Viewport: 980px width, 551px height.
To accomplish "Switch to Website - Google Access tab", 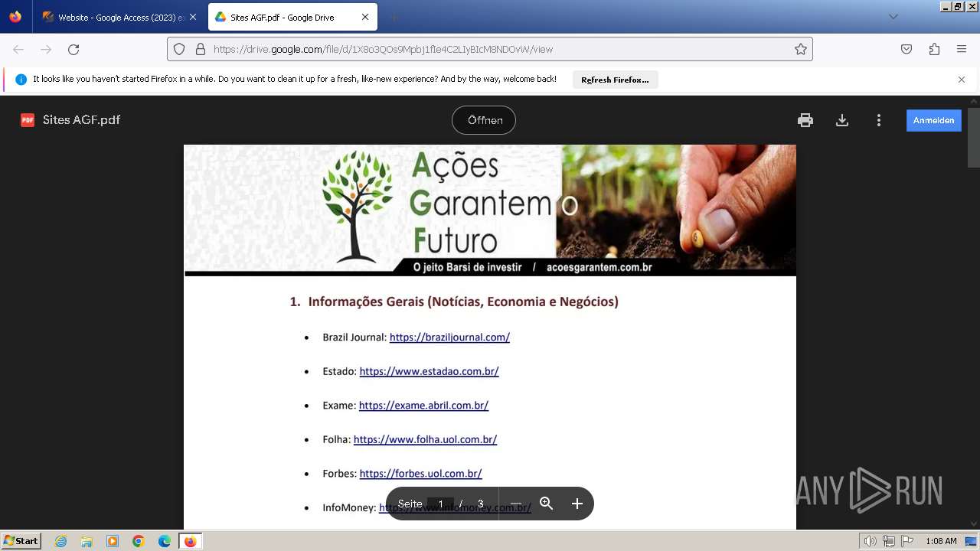I will coord(119,17).
